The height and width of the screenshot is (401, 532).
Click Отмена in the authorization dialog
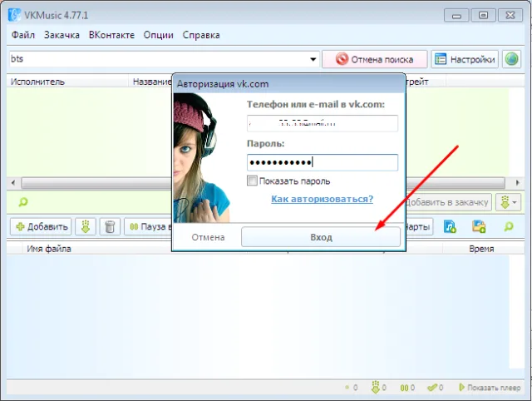click(208, 237)
